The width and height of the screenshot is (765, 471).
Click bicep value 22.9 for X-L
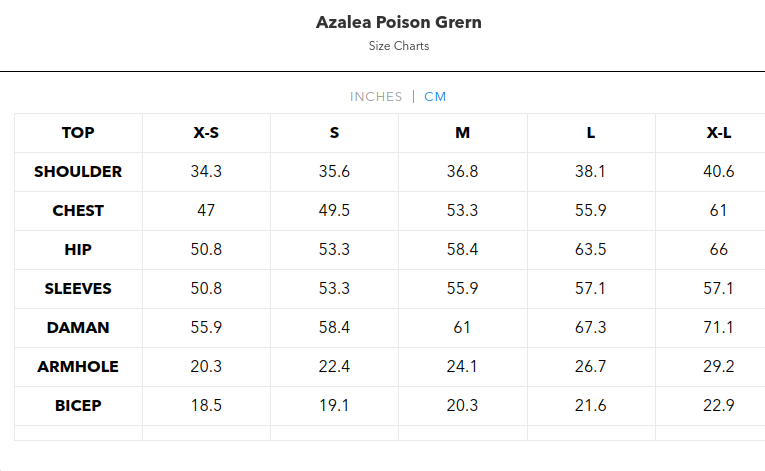[718, 406]
